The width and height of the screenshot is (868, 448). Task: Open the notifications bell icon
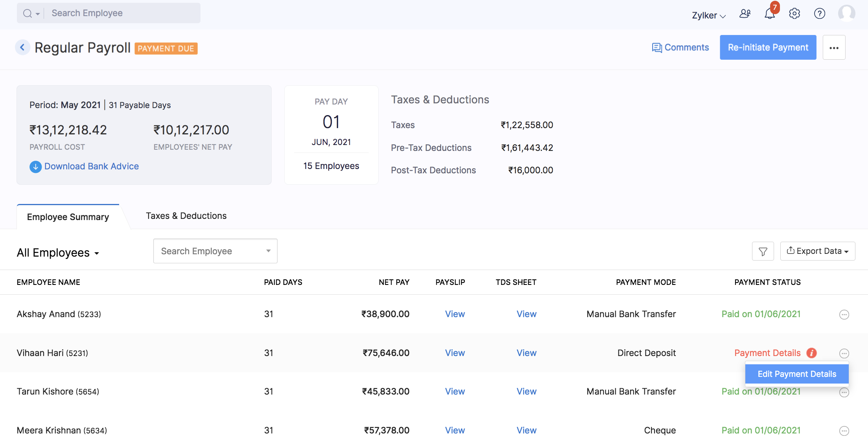click(x=769, y=14)
